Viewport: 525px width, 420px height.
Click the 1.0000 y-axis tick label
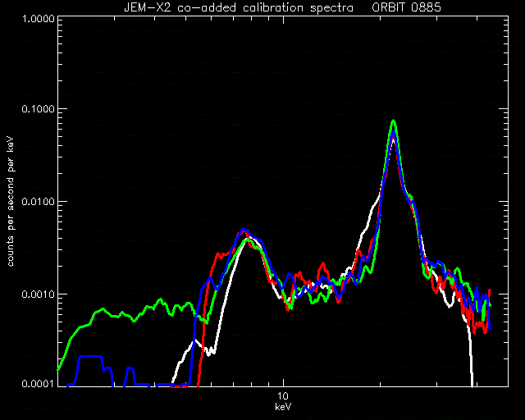coord(38,18)
